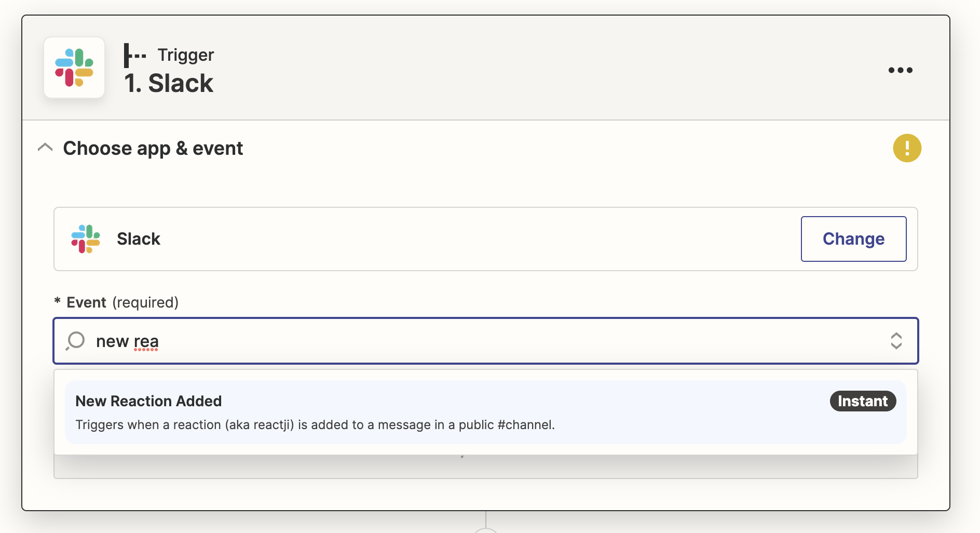The height and width of the screenshot is (533, 980).
Task: Click the search magnifier in Event field
Action: (x=75, y=341)
